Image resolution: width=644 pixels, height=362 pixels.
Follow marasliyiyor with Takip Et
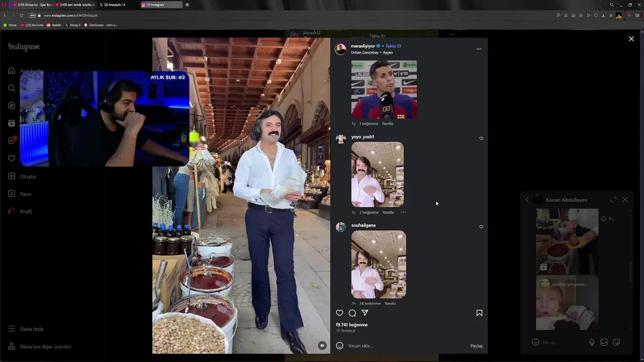pyautogui.click(x=393, y=46)
